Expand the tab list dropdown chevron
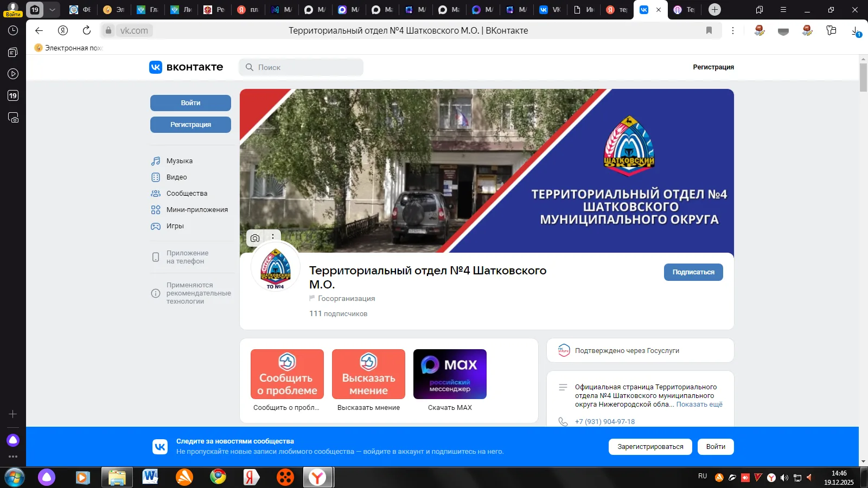This screenshot has width=868, height=488. pyautogui.click(x=52, y=10)
